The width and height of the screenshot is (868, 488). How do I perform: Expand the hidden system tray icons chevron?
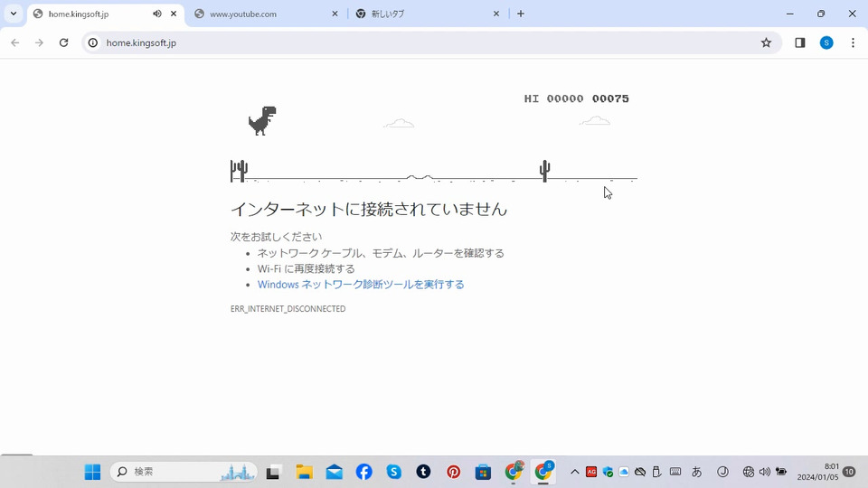tap(575, 472)
